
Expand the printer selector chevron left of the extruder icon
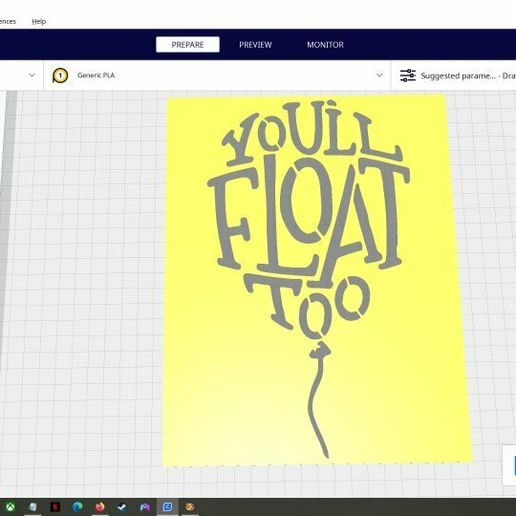[32, 75]
